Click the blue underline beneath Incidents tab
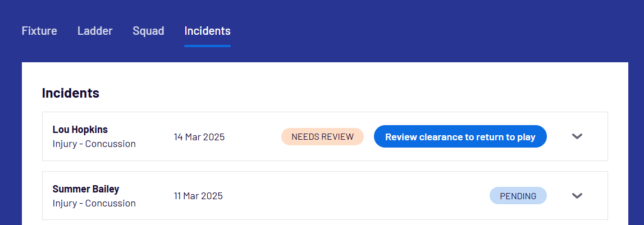Screen dimensions: 644x225 [x=207, y=45]
